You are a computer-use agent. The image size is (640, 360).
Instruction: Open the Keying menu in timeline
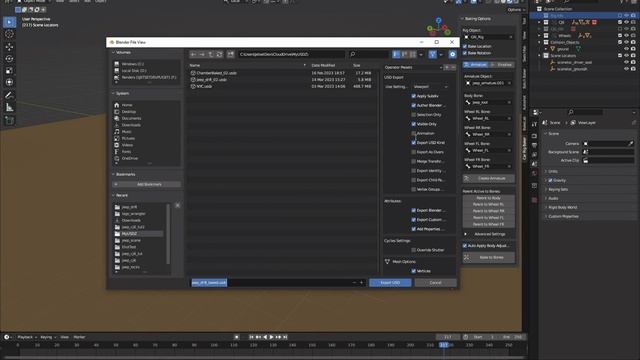48,337
